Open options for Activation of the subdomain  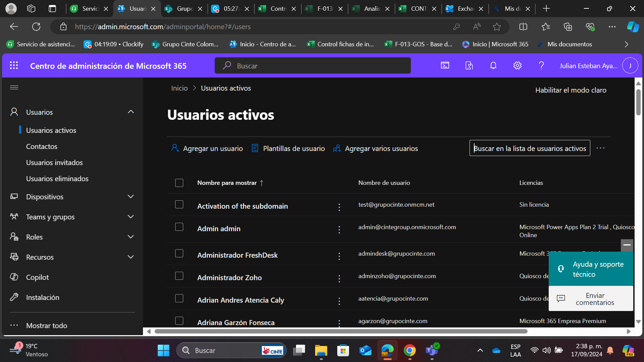pos(339,207)
